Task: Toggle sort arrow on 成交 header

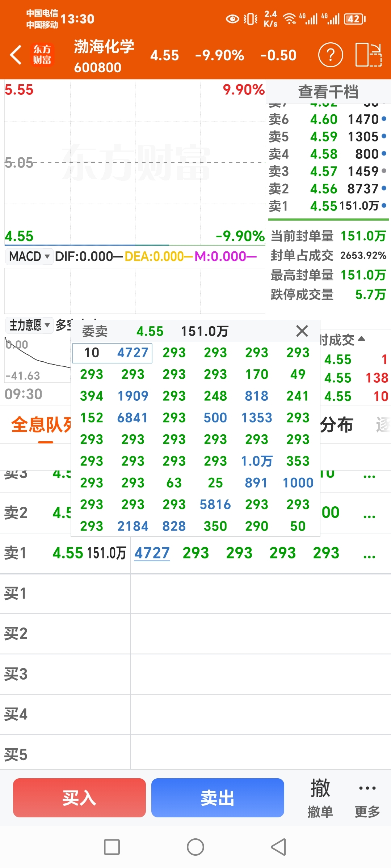Action: [361, 339]
